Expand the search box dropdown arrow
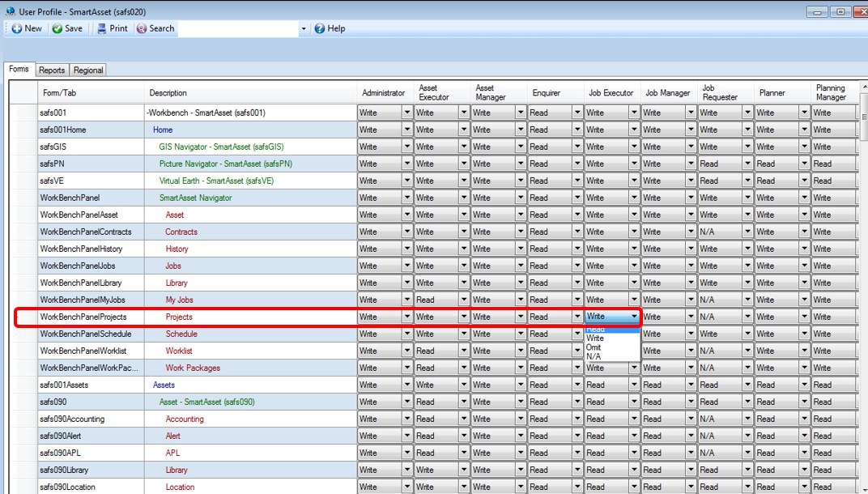 pos(304,28)
